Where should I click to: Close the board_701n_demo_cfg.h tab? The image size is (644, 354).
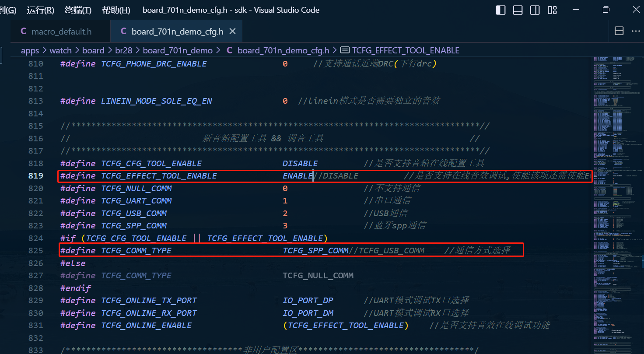coord(233,31)
